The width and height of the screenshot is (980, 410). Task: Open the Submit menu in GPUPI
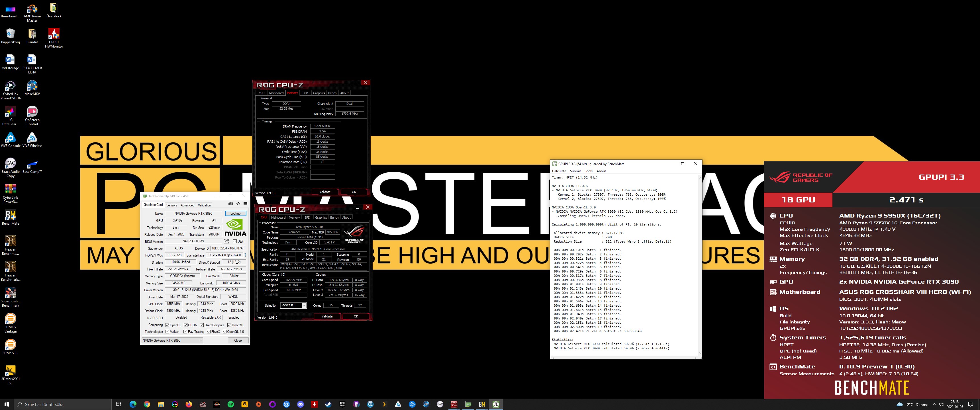point(575,171)
